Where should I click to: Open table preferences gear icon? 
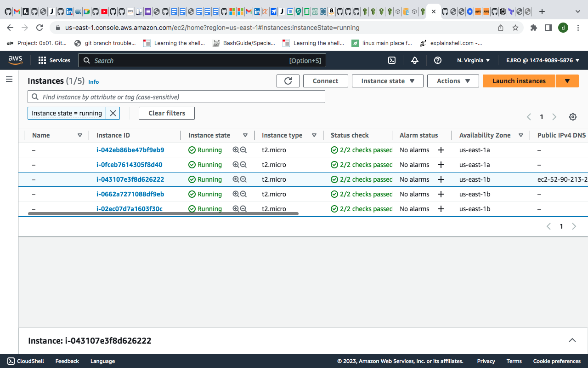click(x=573, y=117)
